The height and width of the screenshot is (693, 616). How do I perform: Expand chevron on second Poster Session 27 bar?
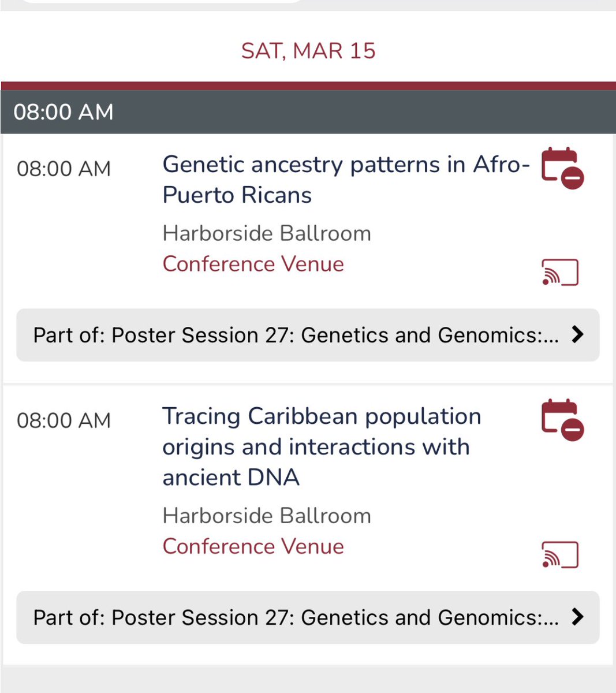(x=577, y=617)
